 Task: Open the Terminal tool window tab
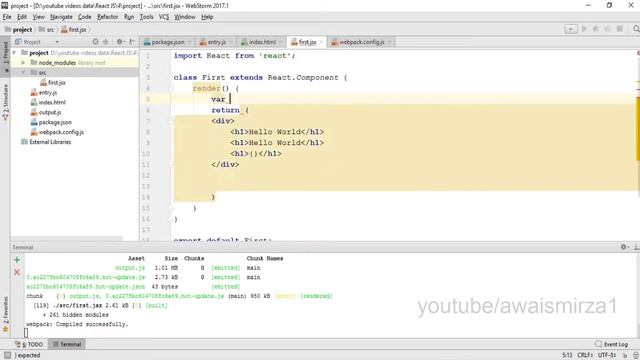67,344
